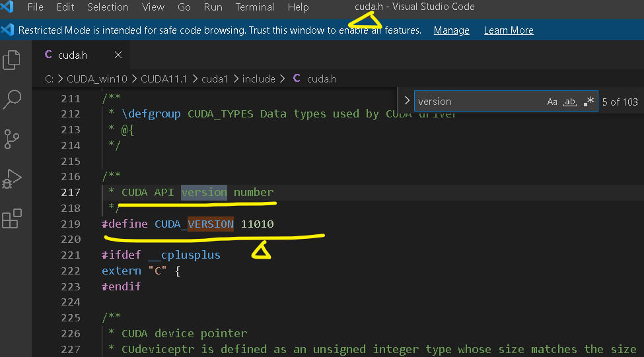644x357 pixels.
Task: Click the '5 of 103' match count
Action: point(620,102)
